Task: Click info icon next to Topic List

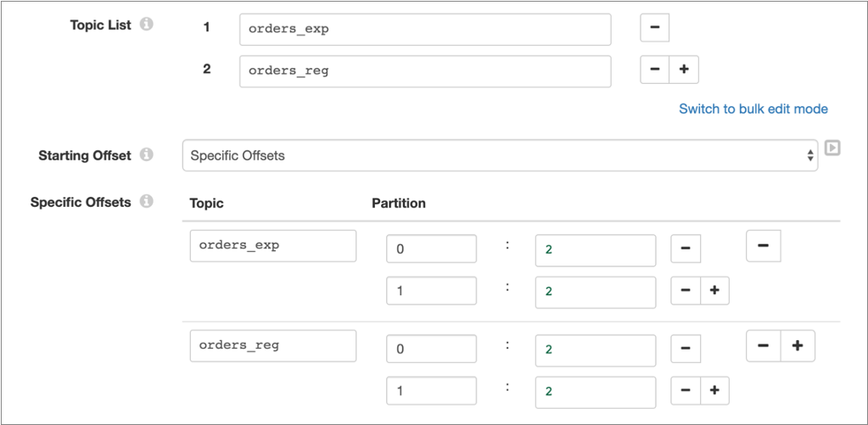Action: (146, 25)
